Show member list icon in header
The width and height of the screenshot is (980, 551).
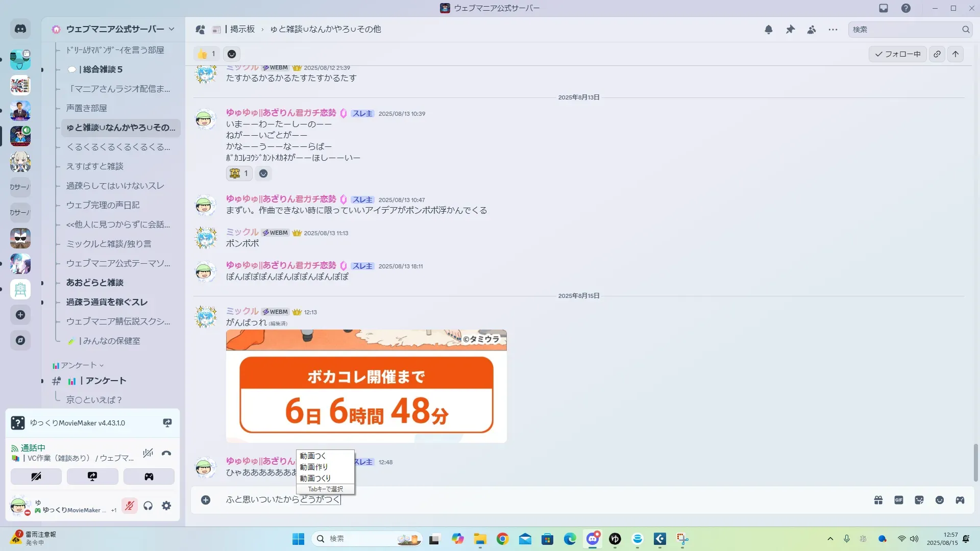812,30
